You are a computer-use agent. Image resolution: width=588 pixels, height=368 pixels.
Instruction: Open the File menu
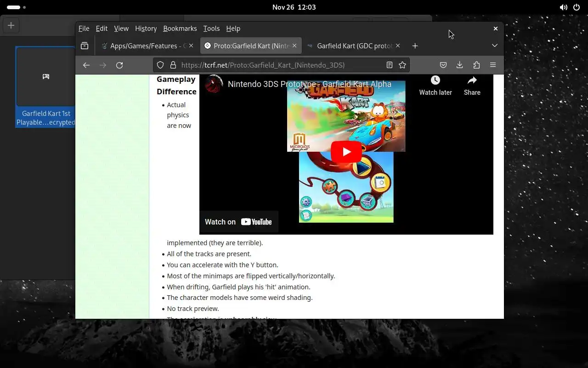[x=84, y=29]
